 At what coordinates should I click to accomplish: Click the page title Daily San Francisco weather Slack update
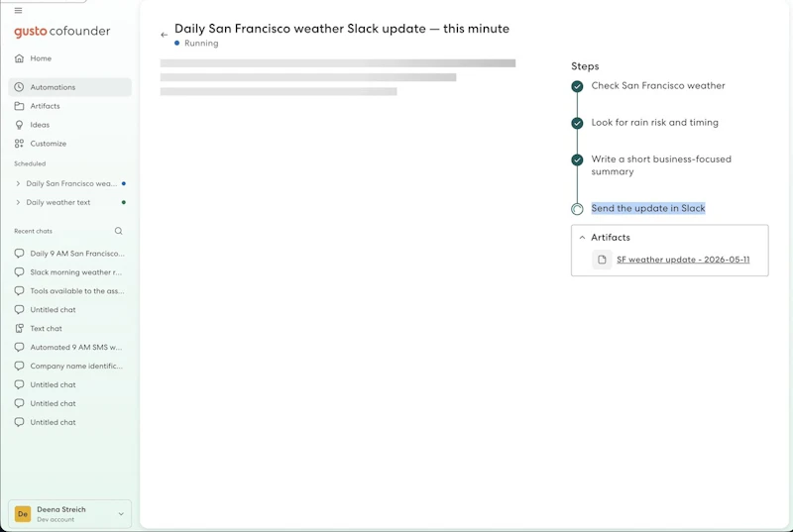342,29
